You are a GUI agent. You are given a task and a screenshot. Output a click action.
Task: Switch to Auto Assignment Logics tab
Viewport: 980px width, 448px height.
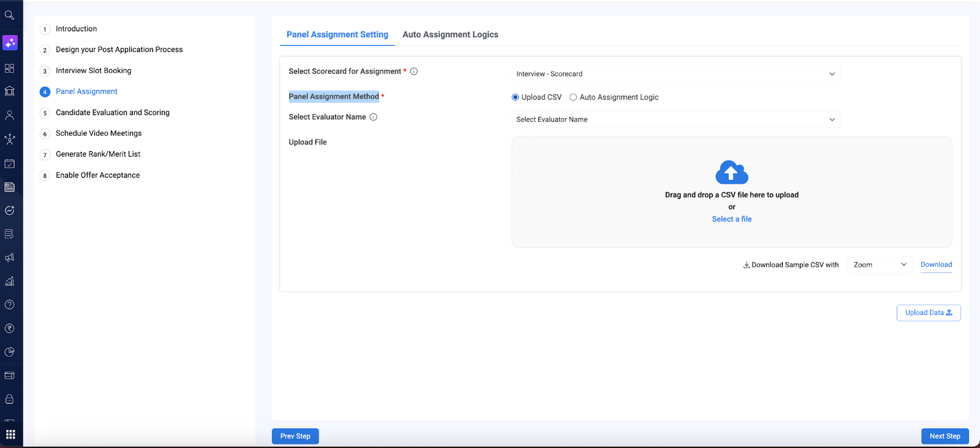(450, 35)
